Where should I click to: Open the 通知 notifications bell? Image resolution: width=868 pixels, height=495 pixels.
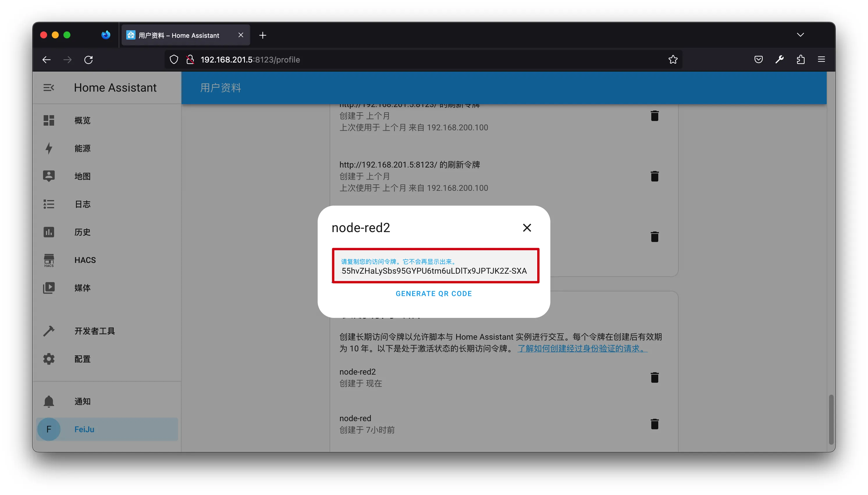pyautogui.click(x=107, y=401)
